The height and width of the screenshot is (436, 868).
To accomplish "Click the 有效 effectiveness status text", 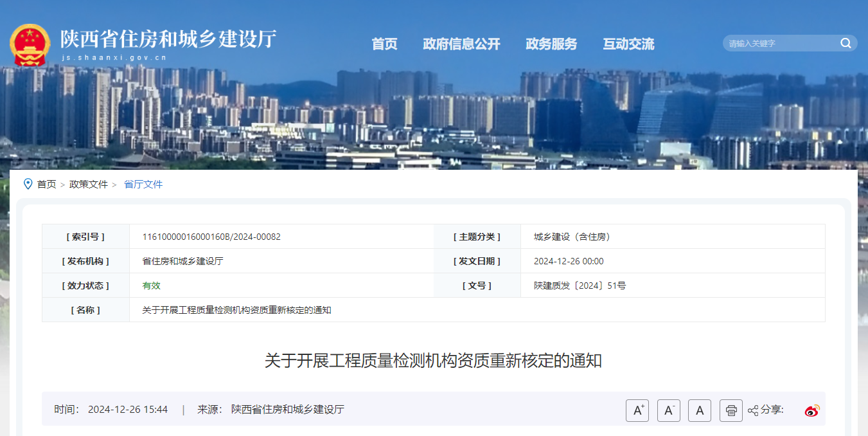I will point(152,286).
